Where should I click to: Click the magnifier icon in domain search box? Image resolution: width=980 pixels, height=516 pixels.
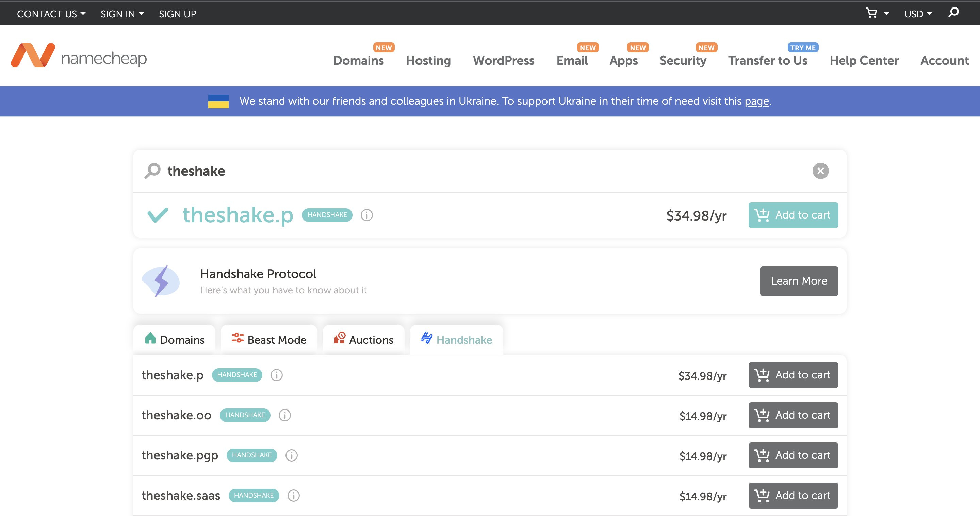pyautogui.click(x=152, y=171)
